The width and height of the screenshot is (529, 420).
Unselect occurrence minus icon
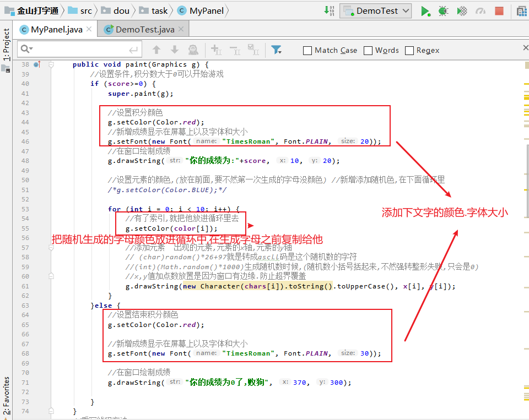pyautogui.click(x=235, y=50)
